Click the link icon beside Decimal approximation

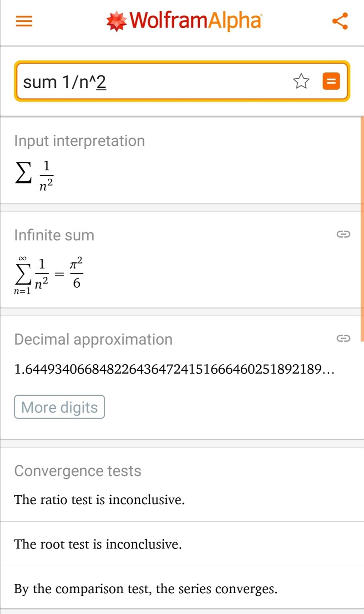pos(343,339)
